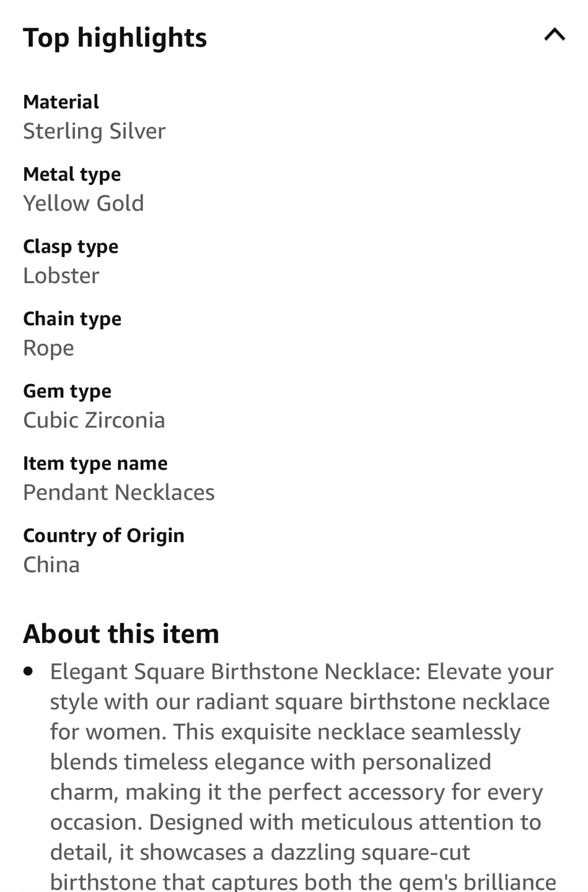This screenshot has height=892, width=588.
Task: Select the 'Elegant Square Birthstone Necklace:' lead text
Action: [x=234, y=671]
